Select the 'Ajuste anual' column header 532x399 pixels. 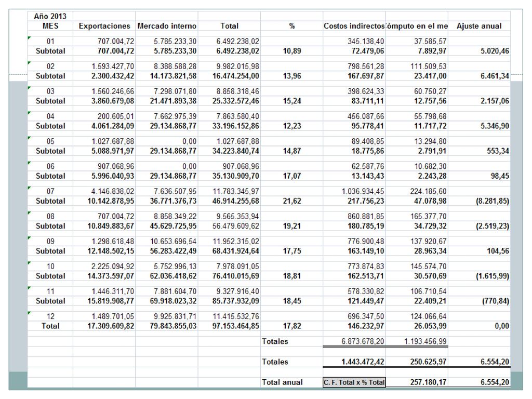click(x=478, y=26)
